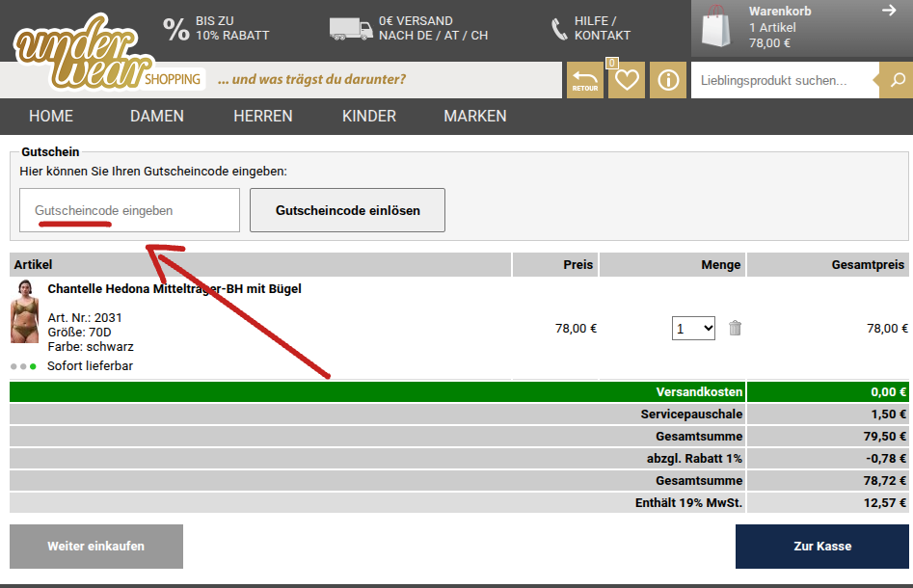Delete item with trash can icon

(736, 329)
